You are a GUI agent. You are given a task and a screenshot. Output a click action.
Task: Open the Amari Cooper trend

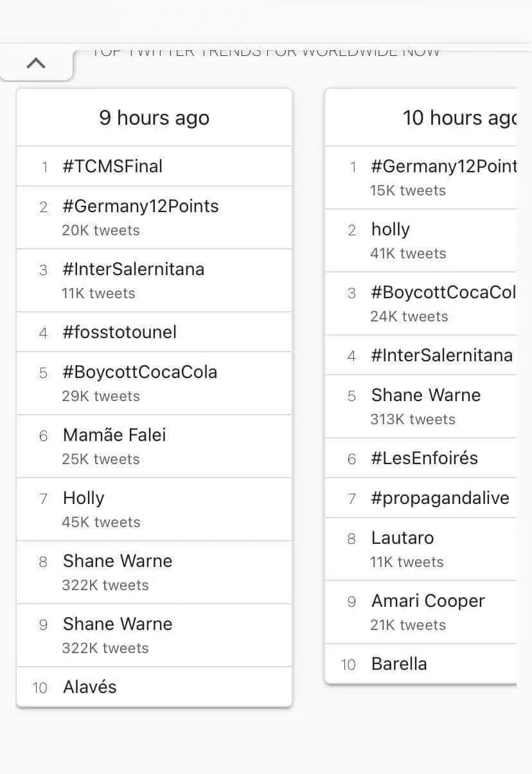421,613
